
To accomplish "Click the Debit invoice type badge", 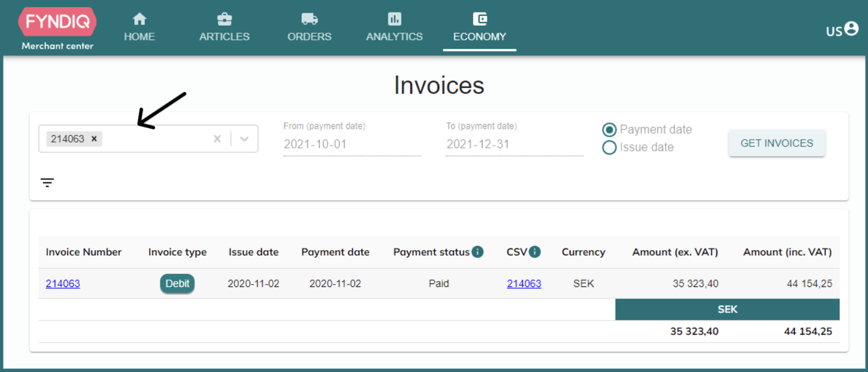I will click(178, 283).
